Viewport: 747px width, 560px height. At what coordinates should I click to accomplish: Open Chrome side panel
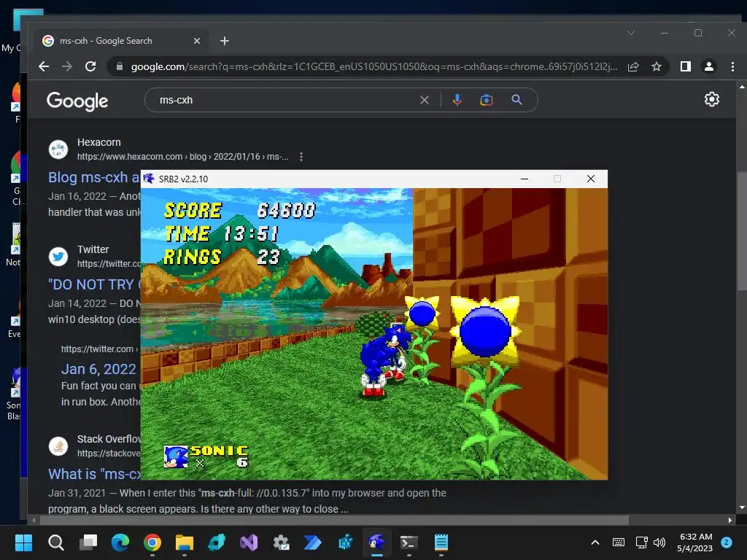pos(686,66)
